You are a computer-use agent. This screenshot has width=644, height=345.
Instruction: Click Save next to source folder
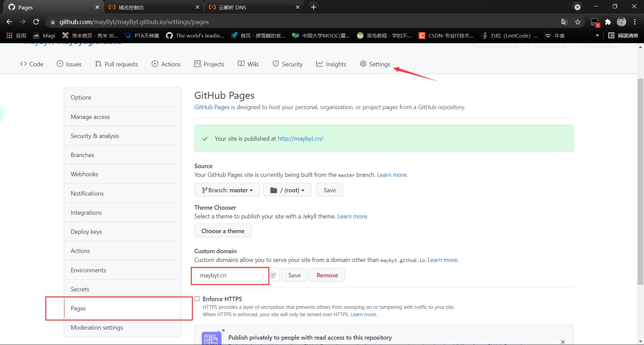(330, 190)
